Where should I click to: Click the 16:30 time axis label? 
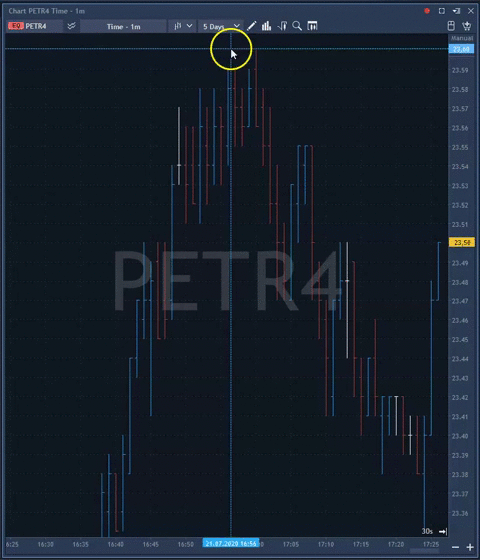click(x=45, y=544)
